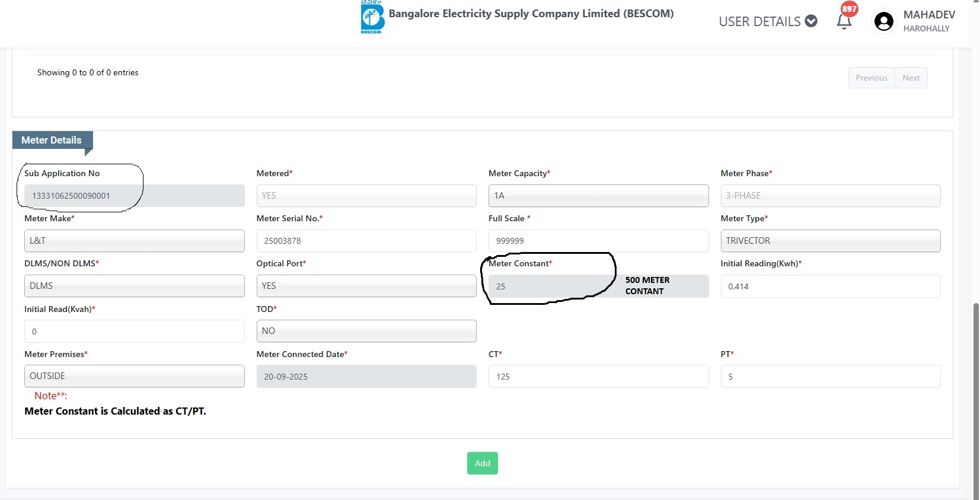The image size is (980, 500).
Task: Open the Meter Make dropdown
Action: click(134, 241)
